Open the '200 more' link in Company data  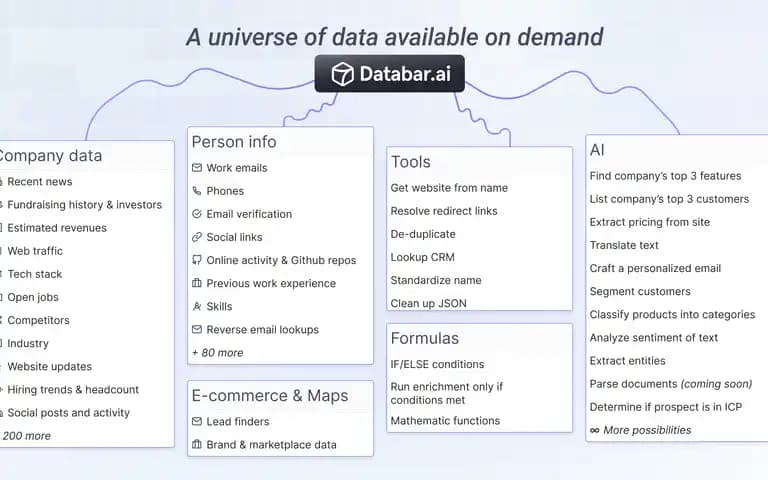pos(25,436)
